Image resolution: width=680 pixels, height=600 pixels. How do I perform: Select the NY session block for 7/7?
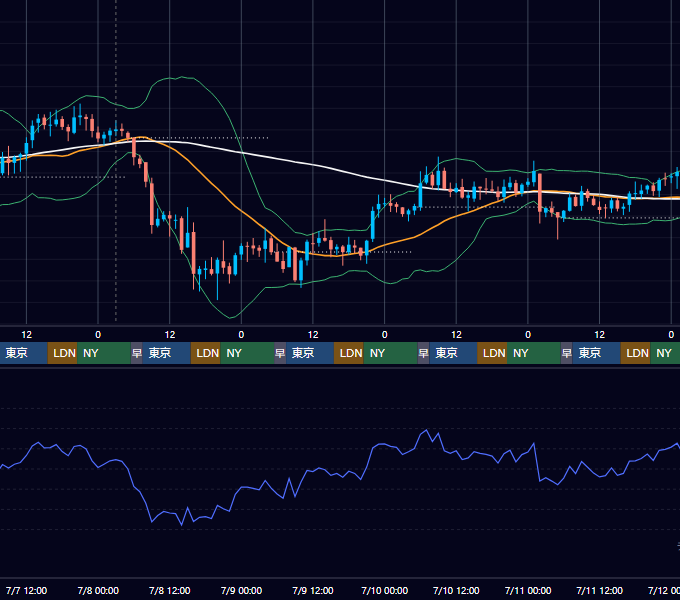pyautogui.click(x=104, y=353)
